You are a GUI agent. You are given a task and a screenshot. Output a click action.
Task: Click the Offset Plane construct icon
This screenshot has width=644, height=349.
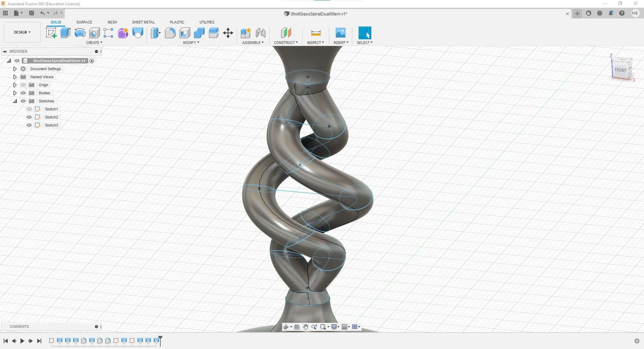coord(286,33)
